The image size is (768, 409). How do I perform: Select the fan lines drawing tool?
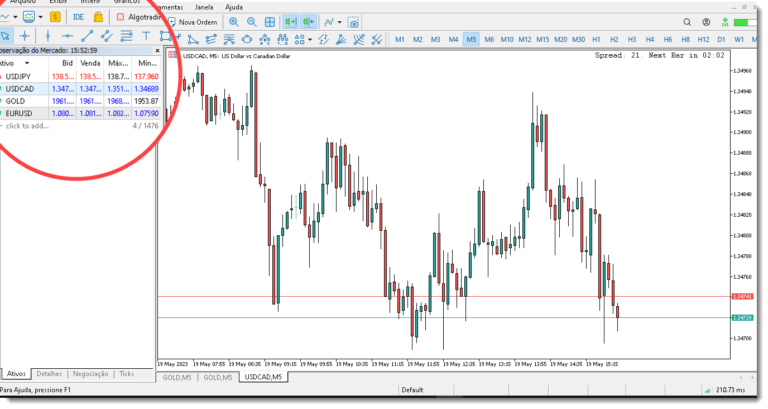click(x=341, y=39)
